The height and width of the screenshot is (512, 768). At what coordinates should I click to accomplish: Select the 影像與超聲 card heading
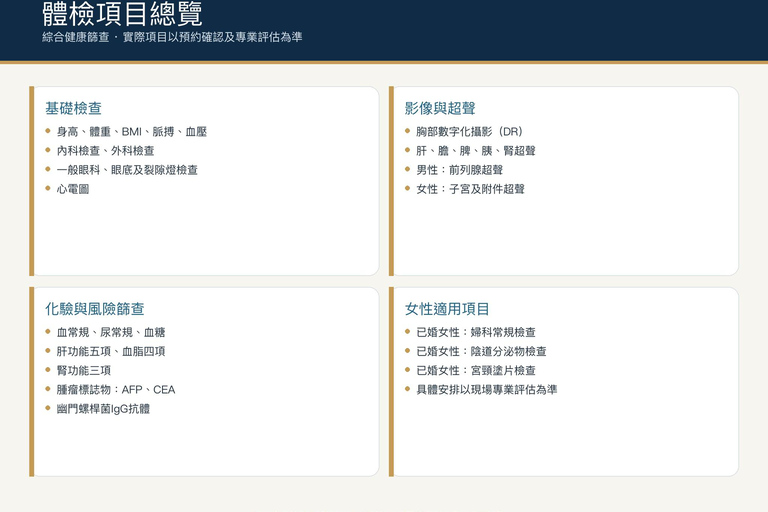pyautogui.click(x=440, y=108)
